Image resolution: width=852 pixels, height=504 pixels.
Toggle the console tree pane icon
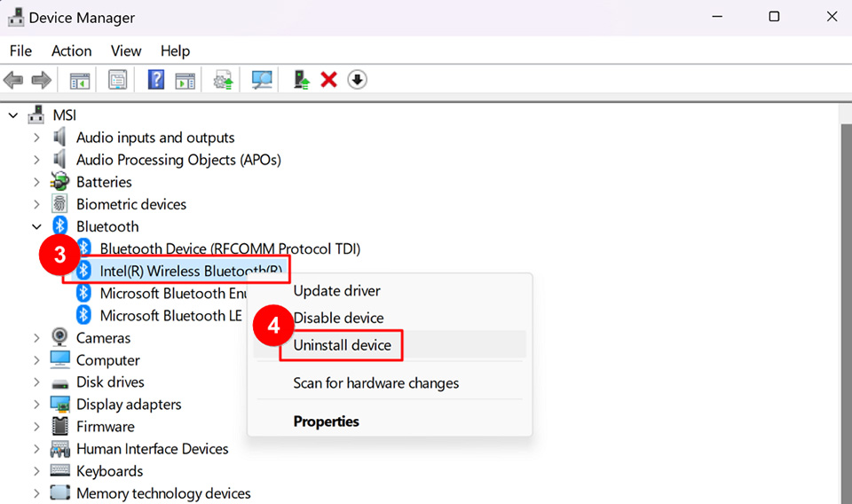(x=80, y=81)
